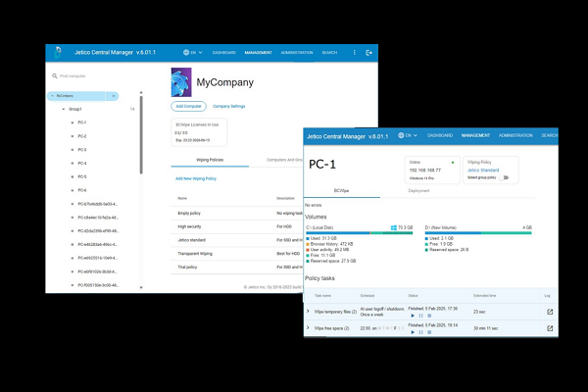Click the Add Computer button
Screen dimensions: 588x392
click(x=188, y=106)
